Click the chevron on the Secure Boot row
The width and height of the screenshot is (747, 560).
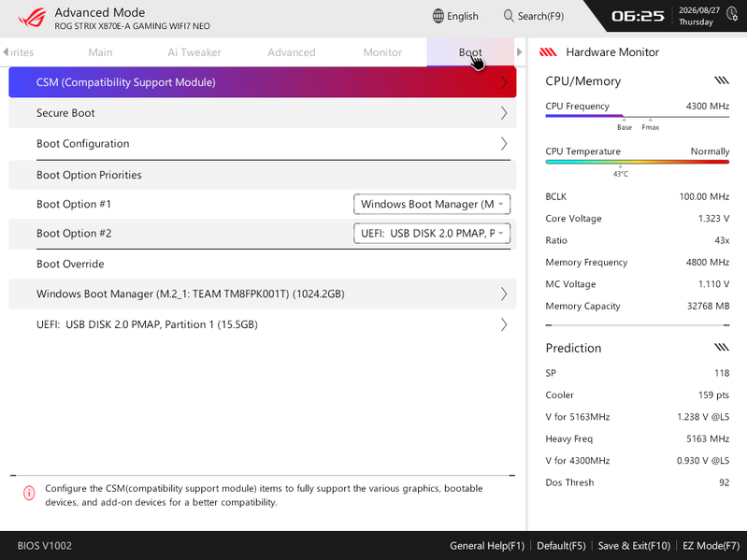[504, 113]
